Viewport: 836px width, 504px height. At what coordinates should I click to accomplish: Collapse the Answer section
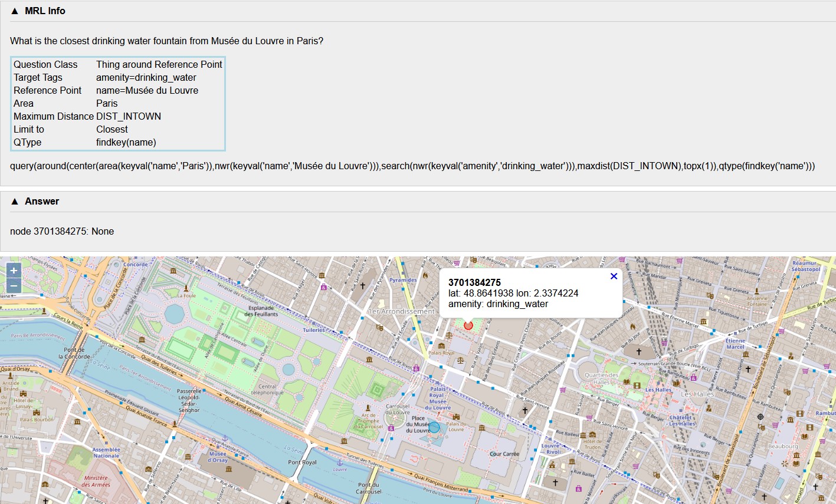(15, 201)
